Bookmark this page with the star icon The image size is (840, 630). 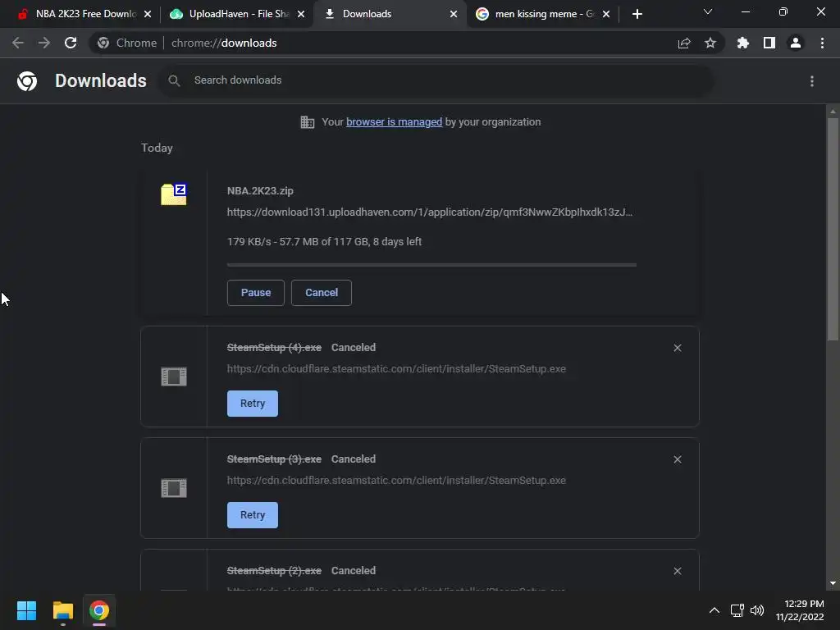[x=710, y=43]
